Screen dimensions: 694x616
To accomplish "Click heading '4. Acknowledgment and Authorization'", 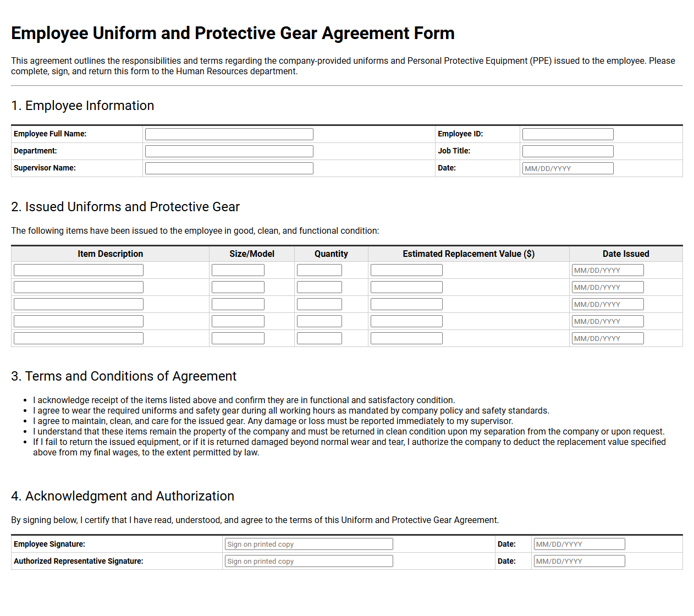I will 123,496.
